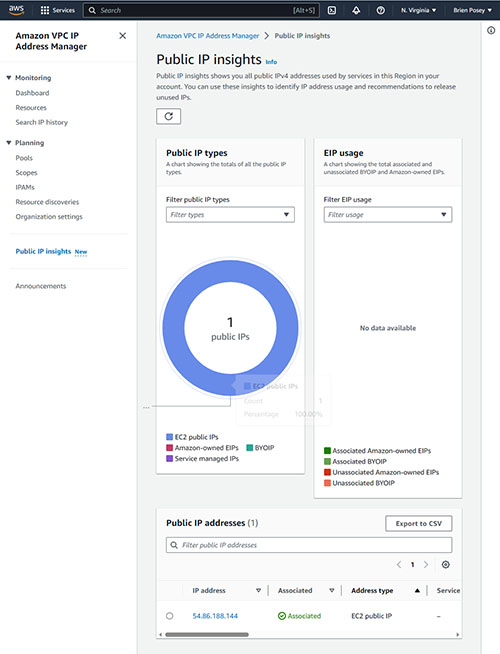This screenshot has width=500, height=654.
Task: Click Amazon VPC IP Address Manager breadcrumb
Action: pos(207,36)
